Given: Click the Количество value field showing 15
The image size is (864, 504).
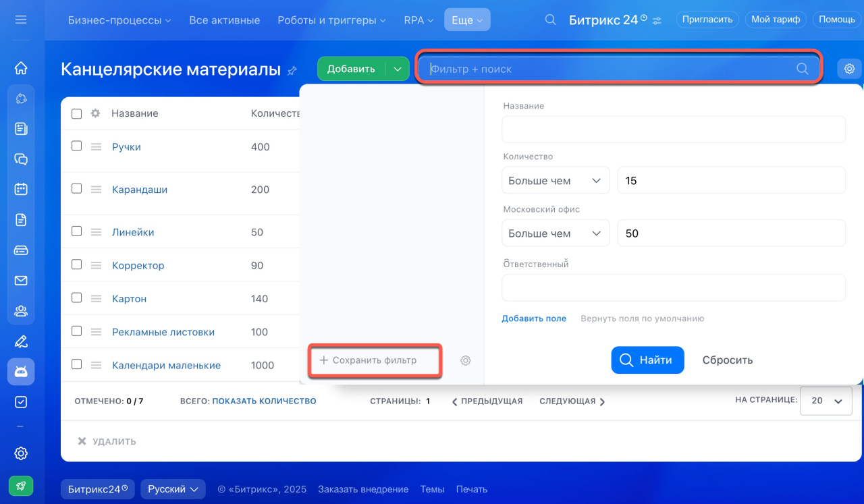Looking at the screenshot, I should click(x=732, y=181).
